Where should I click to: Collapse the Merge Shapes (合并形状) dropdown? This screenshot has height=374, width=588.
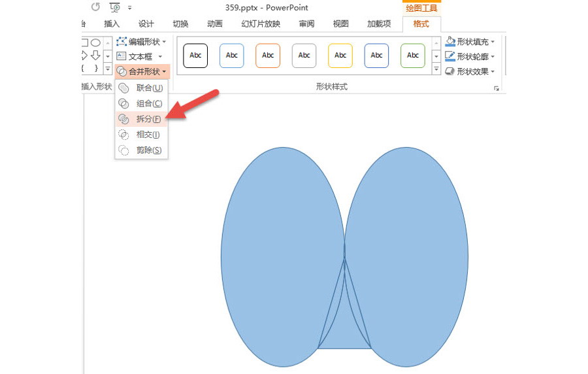point(142,71)
